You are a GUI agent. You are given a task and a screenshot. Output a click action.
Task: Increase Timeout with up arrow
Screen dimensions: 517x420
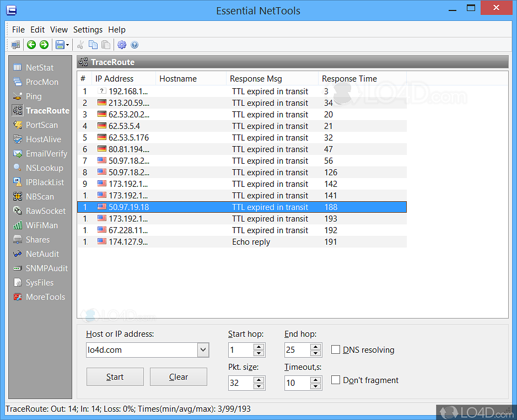315,380
